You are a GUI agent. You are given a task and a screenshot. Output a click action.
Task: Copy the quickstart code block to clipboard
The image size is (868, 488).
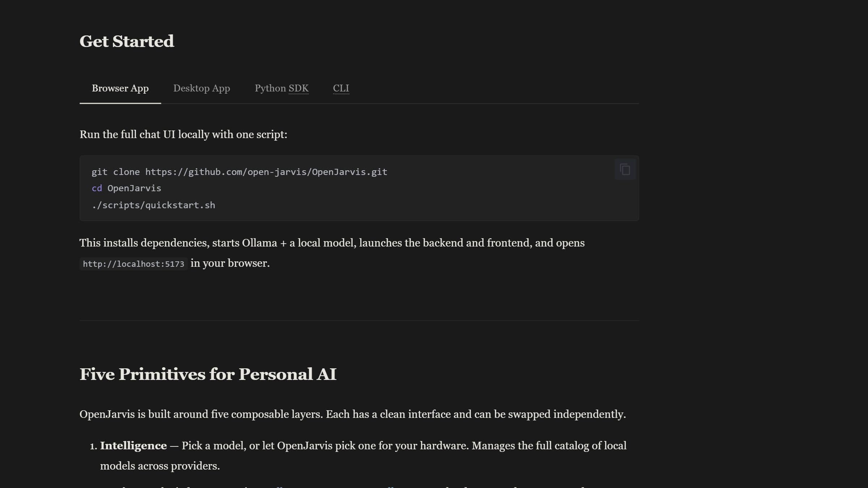[x=625, y=170]
